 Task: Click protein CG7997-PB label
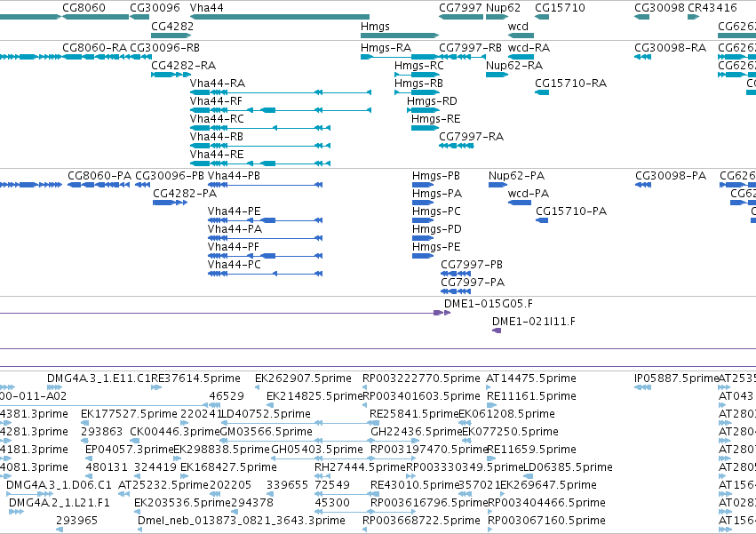[472, 266]
